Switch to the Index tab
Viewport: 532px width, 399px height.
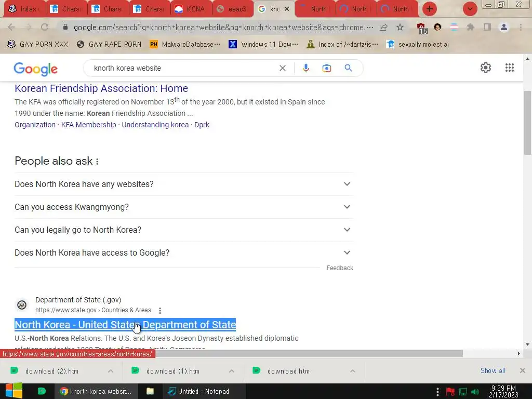24,9
